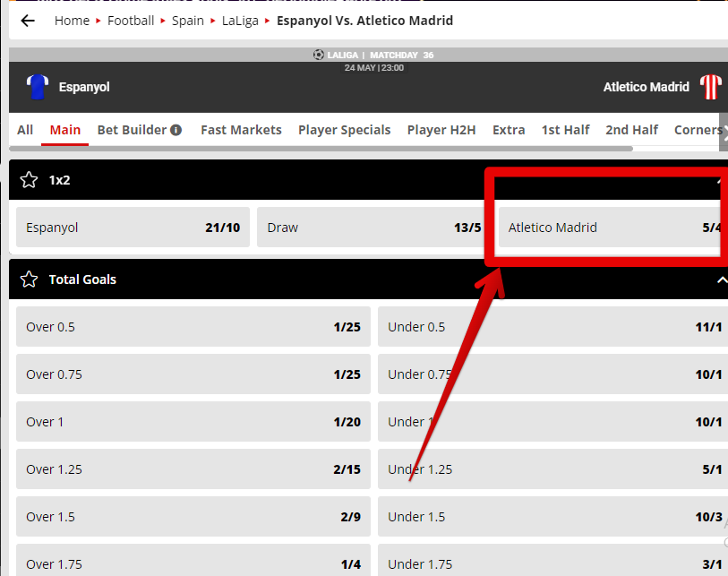Switch to the Player H2H tab

(x=441, y=130)
